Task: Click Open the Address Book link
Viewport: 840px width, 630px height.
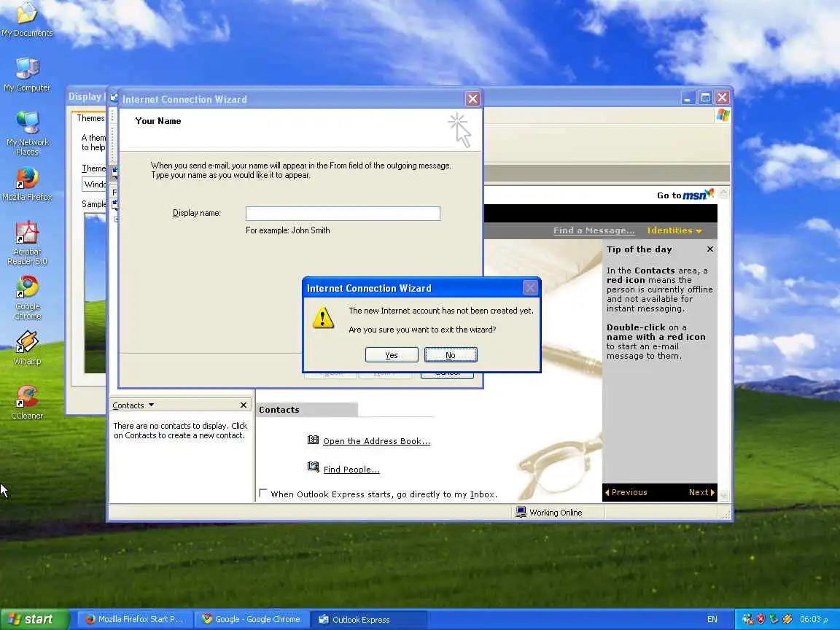Action: pyautogui.click(x=376, y=441)
